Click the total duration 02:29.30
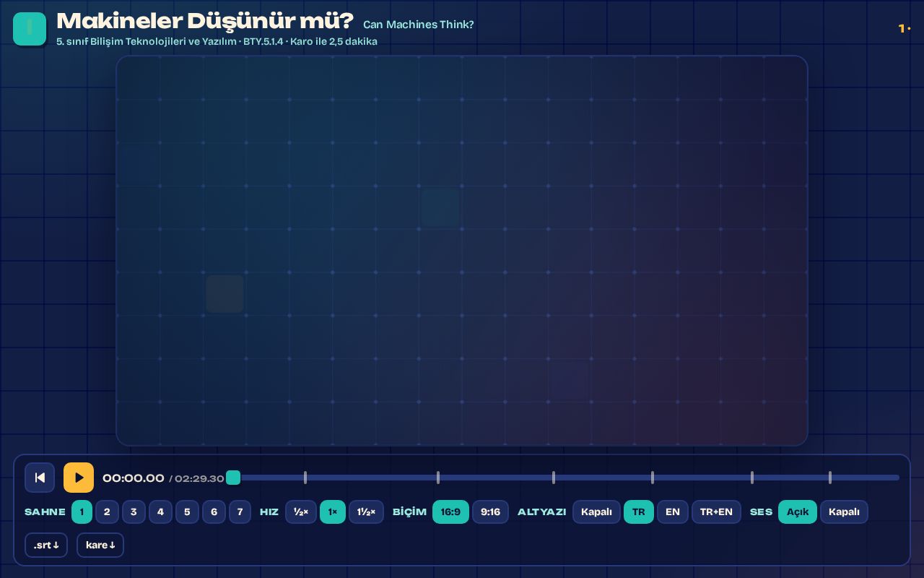Viewport: 924px width, 578px height. pos(199,478)
